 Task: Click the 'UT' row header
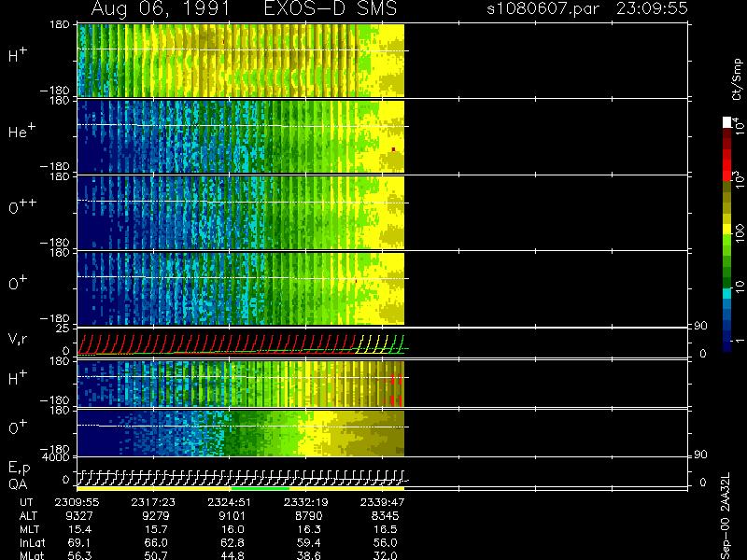point(26,502)
